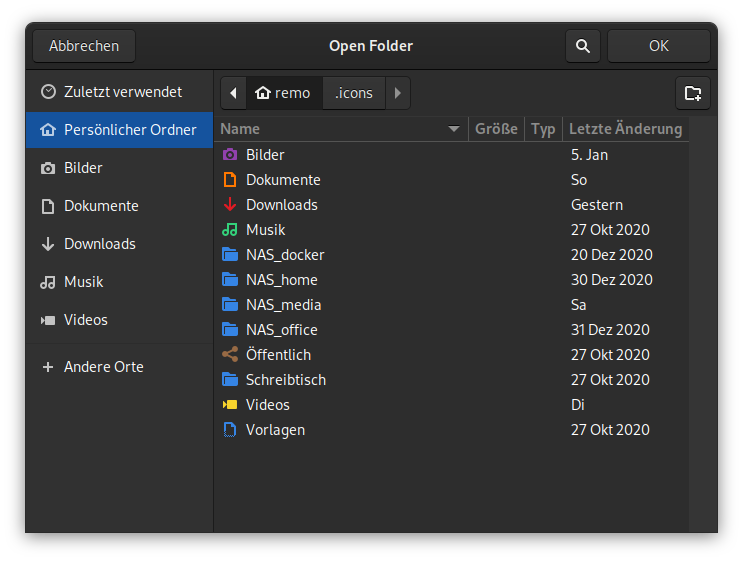Toggle sort order via Name column arrow
Image resolution: width=743 pixels, height=561 pixels.
point(454,129)
